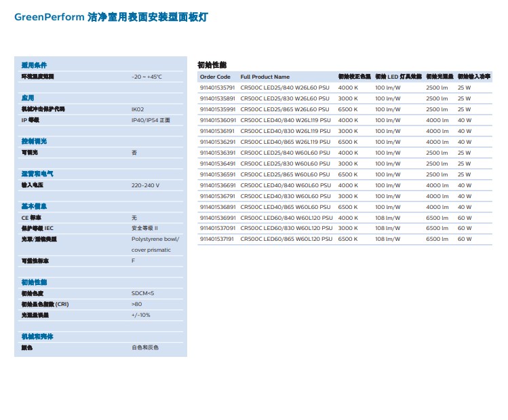Click the 'IP 等级' row label

(30, 120)
